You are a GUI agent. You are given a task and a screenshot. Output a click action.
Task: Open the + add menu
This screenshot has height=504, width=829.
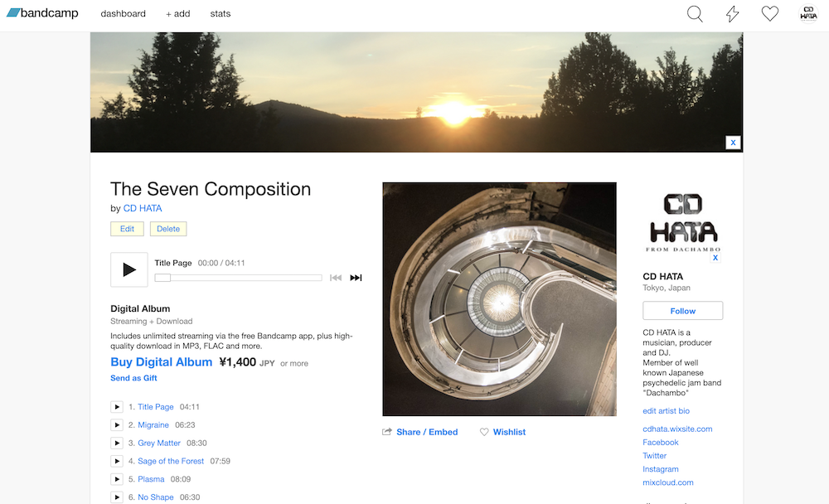click(x=177, y=14)
